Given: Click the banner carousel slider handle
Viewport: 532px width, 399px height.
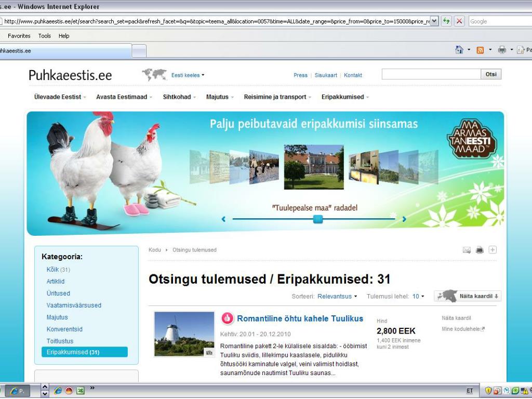Looking at the screenshot, I should 318,219.
